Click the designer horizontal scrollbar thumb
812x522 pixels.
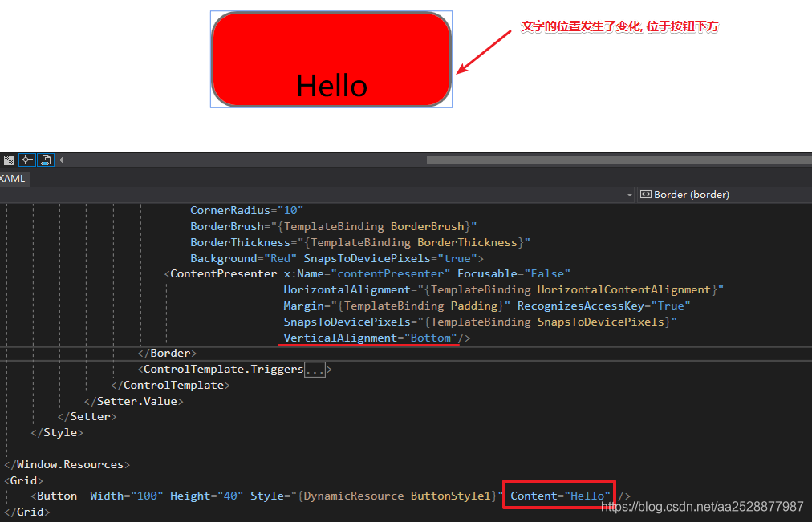tap(619, 160)
